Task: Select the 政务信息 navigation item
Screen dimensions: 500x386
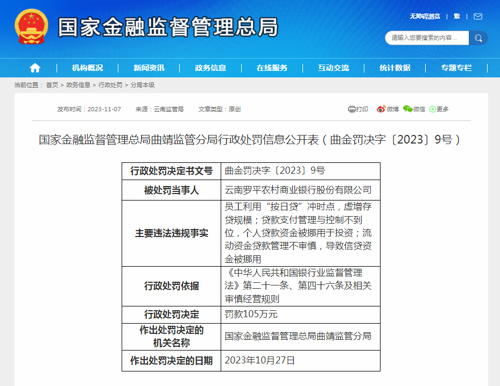Action: pos(210,68)
